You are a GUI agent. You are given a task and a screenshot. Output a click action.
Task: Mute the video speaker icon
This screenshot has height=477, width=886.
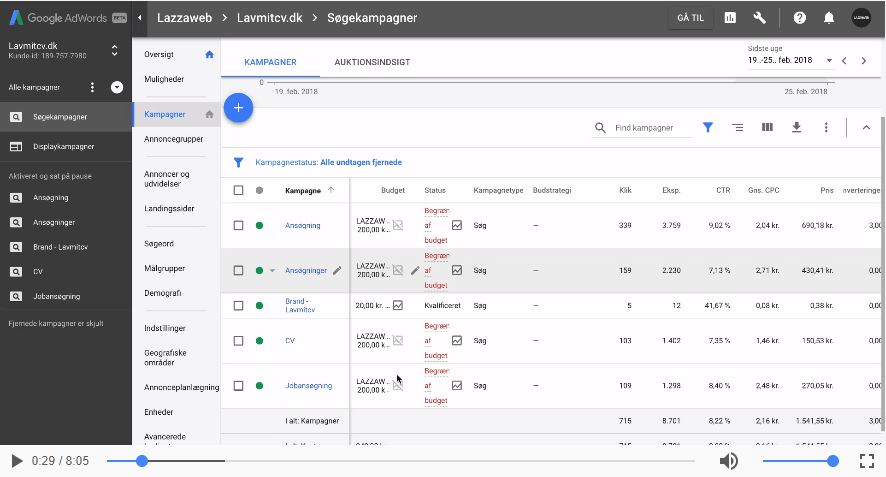728,461
